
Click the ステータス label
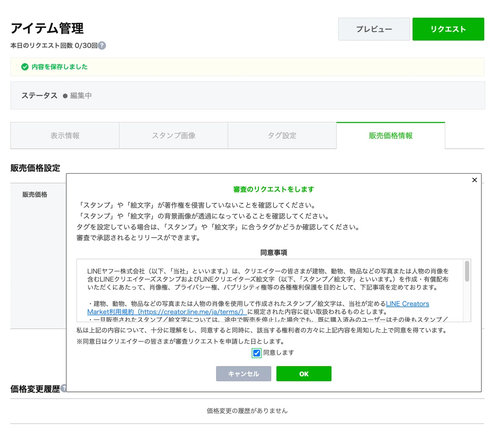[39, 95]
